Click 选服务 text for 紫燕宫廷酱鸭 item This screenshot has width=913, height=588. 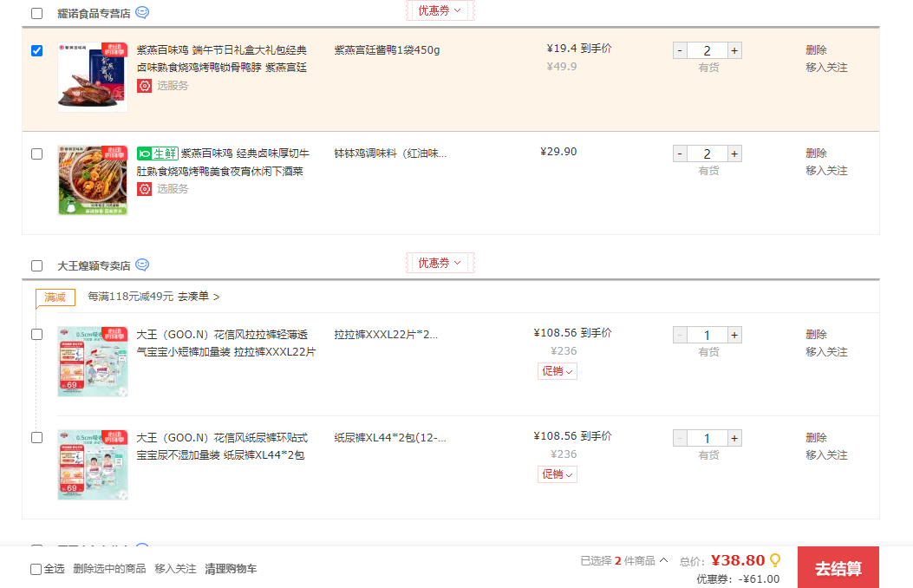(x=173, y=86)
